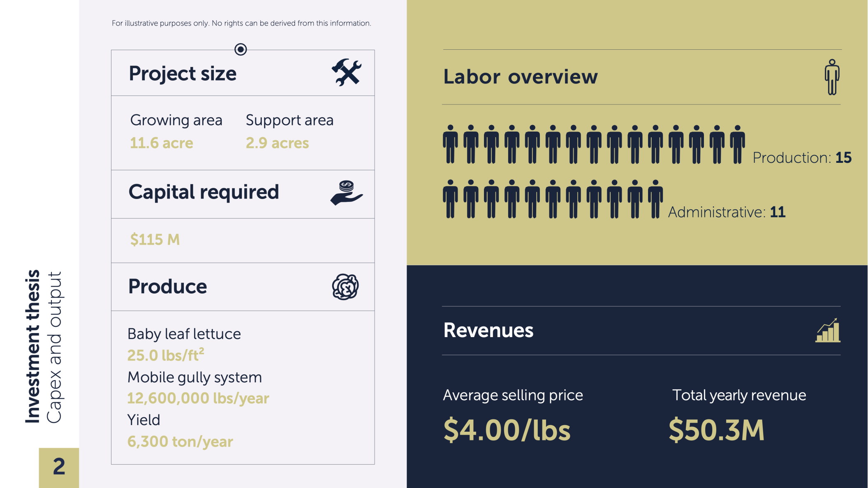This screenshot has width=868, height=488.
Task: Click the 2.9 acres support area value
Action: [x=277, y=143]
